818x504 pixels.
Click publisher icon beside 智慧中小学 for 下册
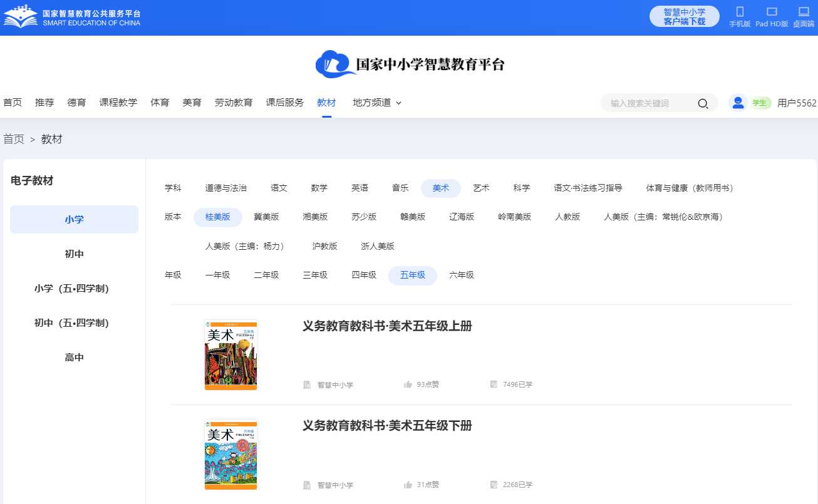point(307,485)
